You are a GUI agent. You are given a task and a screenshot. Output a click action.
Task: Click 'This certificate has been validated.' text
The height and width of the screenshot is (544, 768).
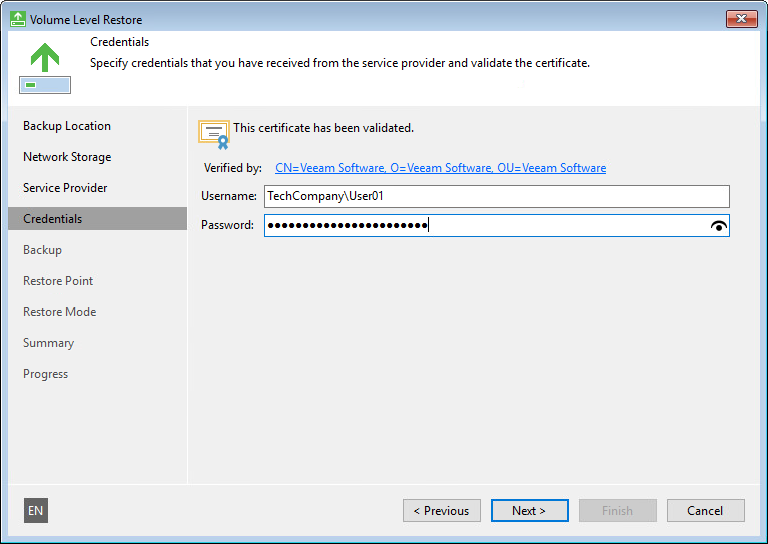323,128
